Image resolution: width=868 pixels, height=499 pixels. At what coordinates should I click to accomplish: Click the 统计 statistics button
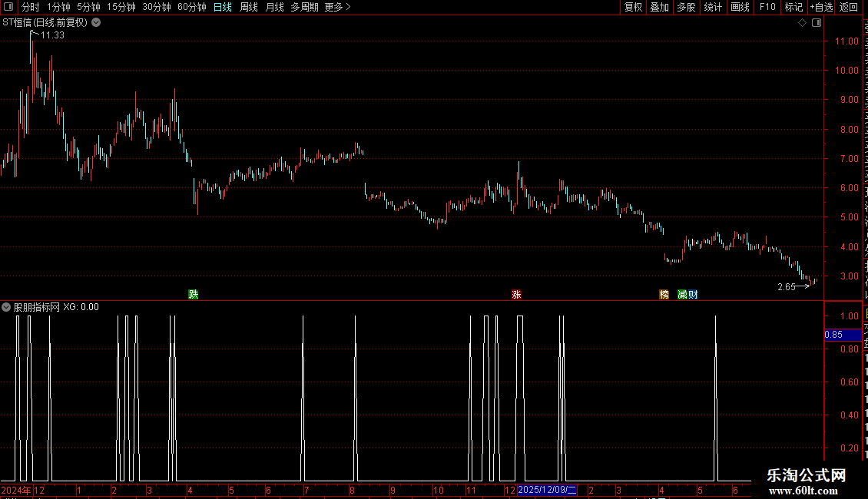pyautogui.click(x=713, y=7)
